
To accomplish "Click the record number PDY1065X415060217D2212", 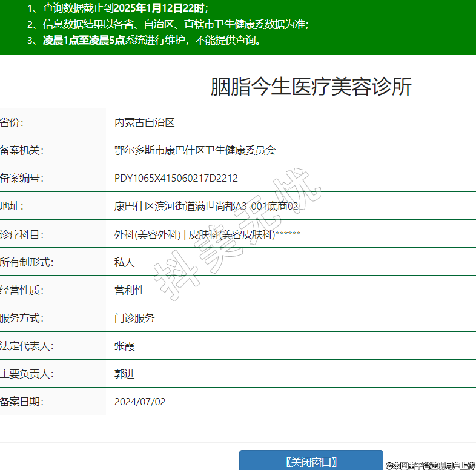I will click(x=176, y=178).
